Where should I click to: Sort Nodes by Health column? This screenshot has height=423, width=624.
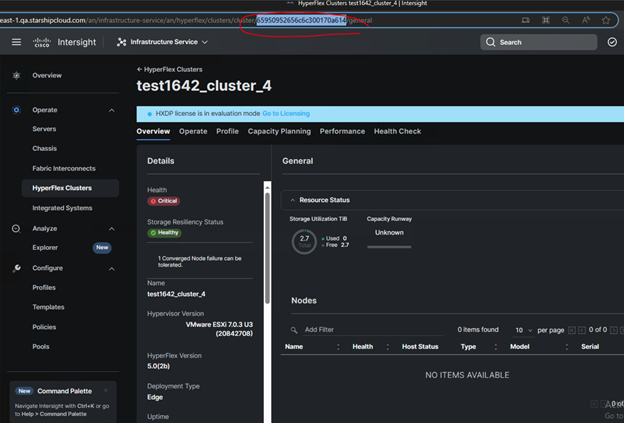363,347
